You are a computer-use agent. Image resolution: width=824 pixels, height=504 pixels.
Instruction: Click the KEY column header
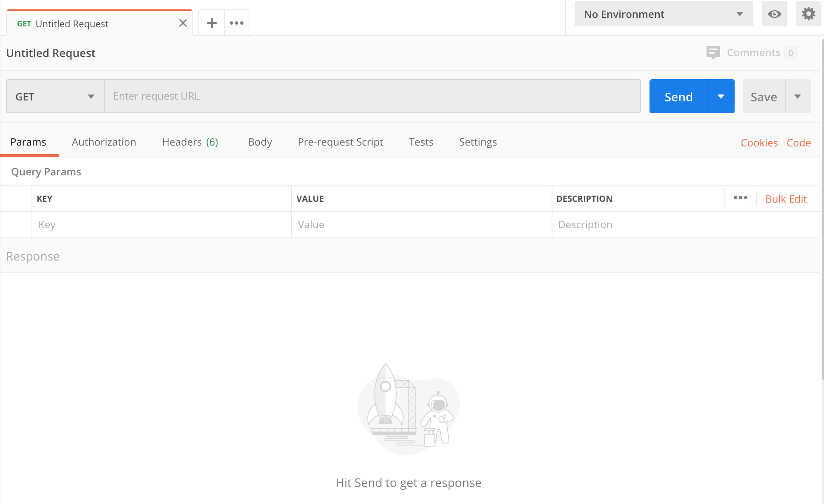click(x=44, y=199)
